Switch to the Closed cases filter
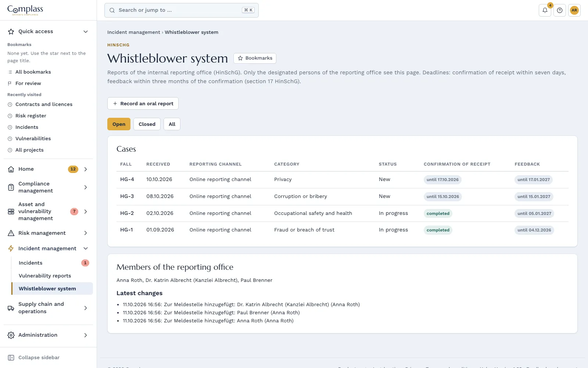Screen dimensions: 588x368 [147, 124]
